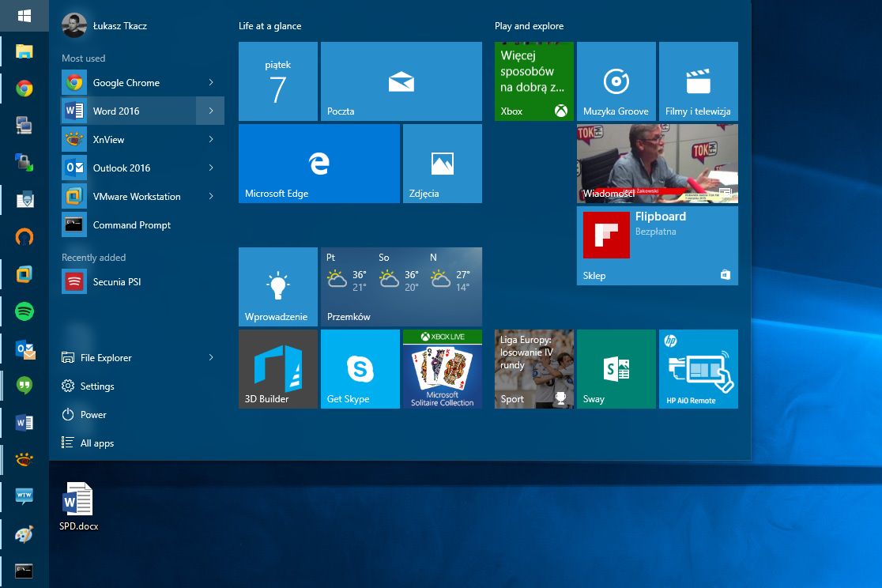
Task: Open the Wprowadzenie tile
Action: (278, 287)
